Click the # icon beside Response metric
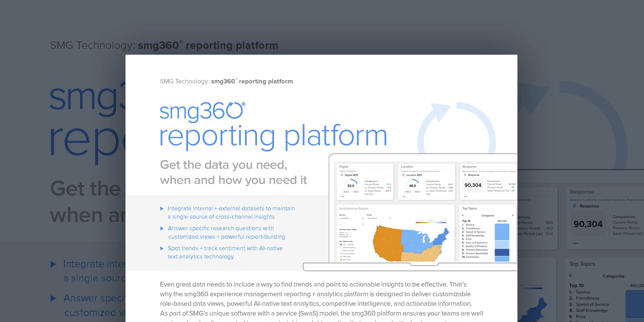644x322 pixels. [x=465, y=175]
